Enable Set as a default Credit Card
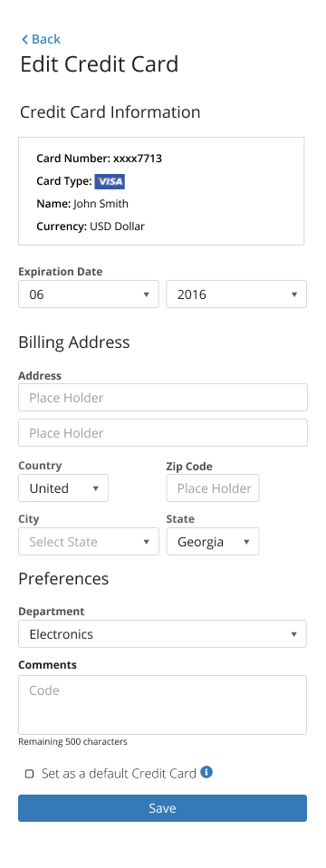 click(x=29, y=774)
